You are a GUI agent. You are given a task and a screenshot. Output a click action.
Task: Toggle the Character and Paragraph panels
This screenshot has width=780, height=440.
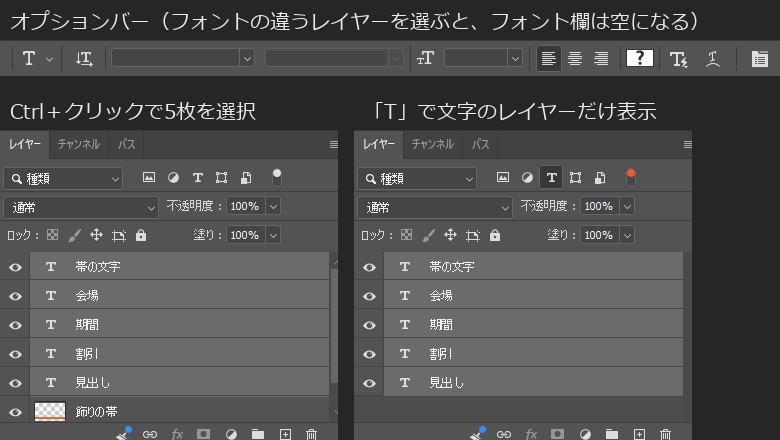(x=760, y=59)
